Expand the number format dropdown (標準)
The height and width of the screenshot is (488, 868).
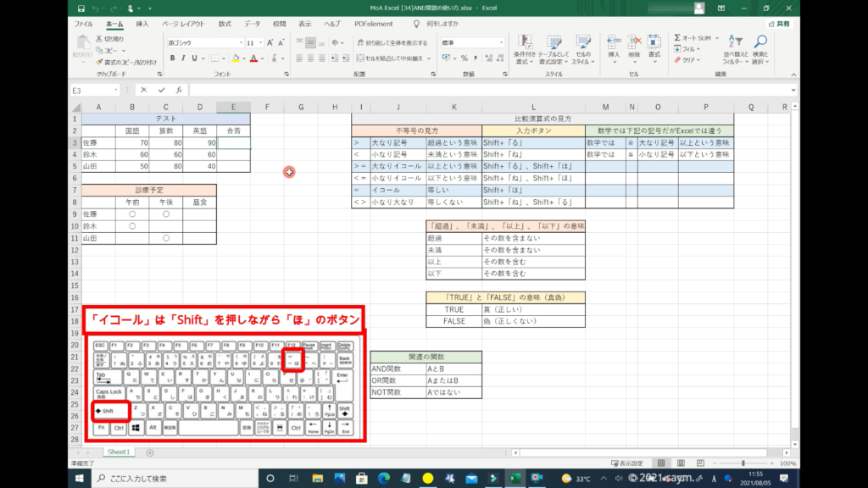click(x=501, y=42)
